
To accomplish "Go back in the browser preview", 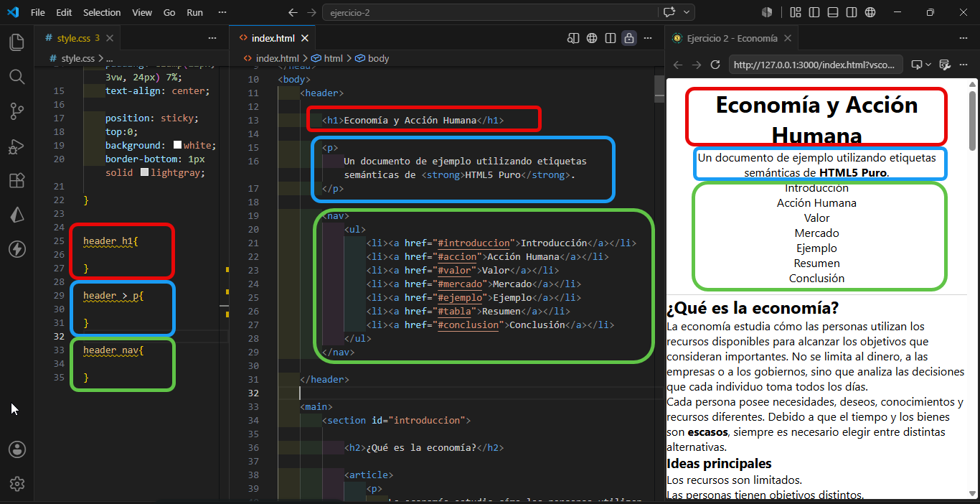I will [678, 65].
